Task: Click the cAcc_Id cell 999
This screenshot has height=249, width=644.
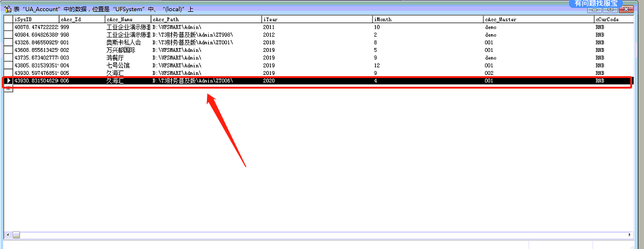Action: tap(82, 27)
